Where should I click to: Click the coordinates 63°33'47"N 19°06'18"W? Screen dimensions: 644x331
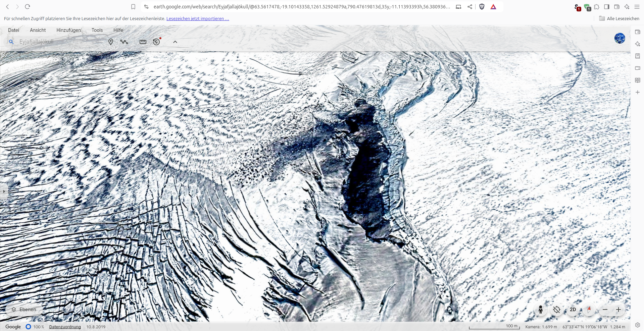585,327
